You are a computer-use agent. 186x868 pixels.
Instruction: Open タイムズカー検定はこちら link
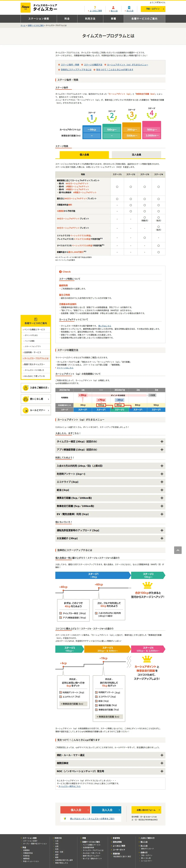coord(69,786)
